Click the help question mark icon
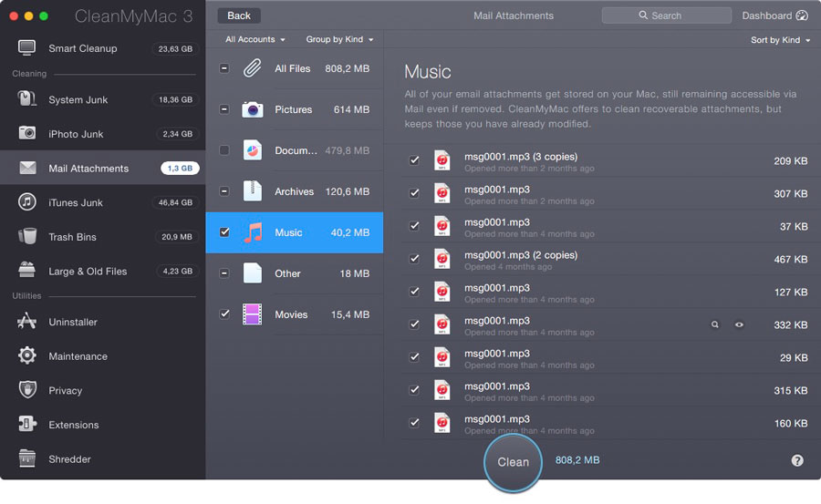Screen dimensions: 821x504 pos(797,460)
